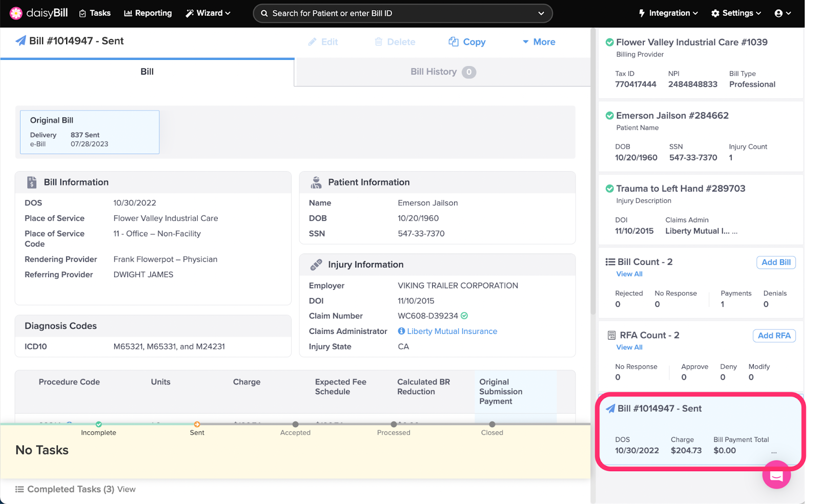This screenshot has width=820, height=504.
Task: Click the green verified checkmark by claim number
Action: [x=464, y=316]
